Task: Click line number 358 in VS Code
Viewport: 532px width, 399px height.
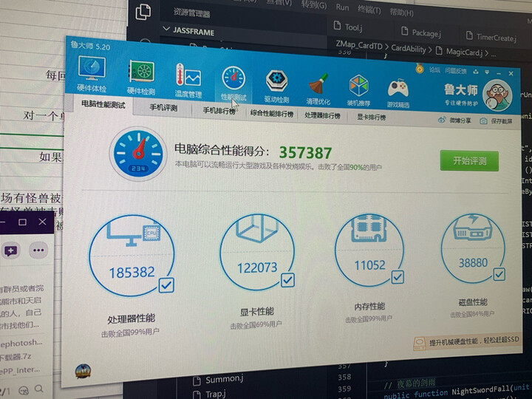Action: point(344,377)
